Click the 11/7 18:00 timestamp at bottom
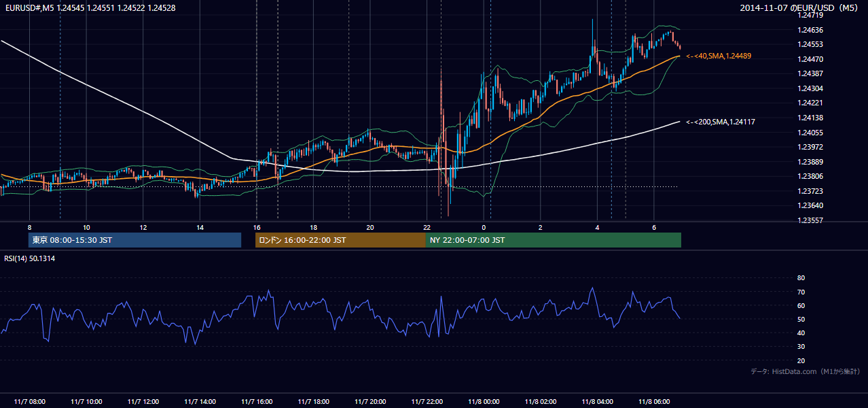 click(313, 402)
